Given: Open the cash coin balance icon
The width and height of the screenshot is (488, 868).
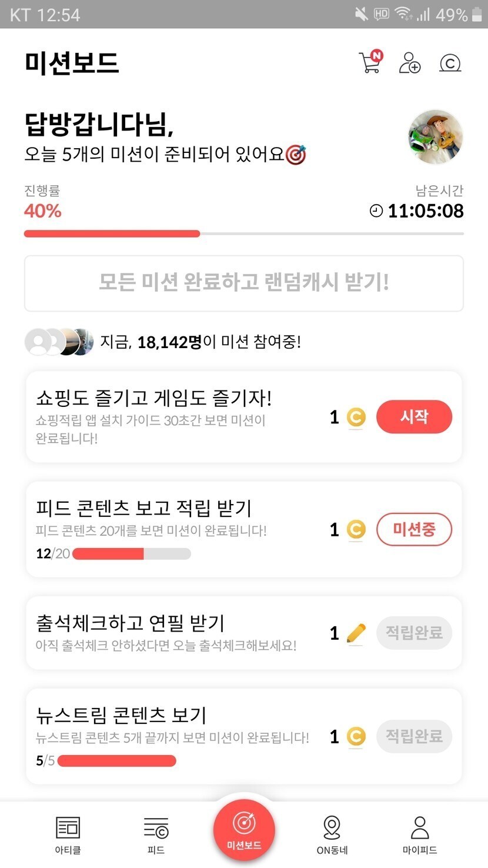Looking at the screenshot, I should 450,63.
